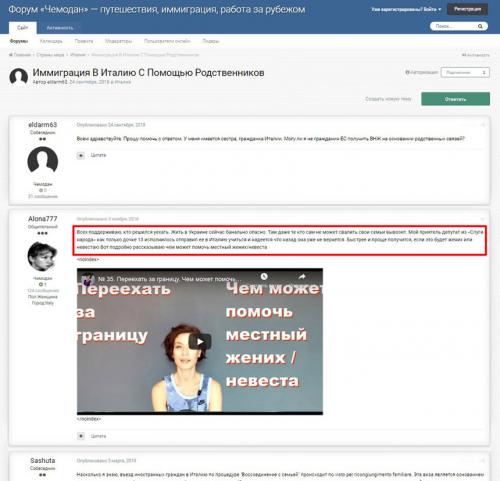The image size is (500, 481).
Task: Select the Календарь menu item
Action: pyautogui.click(x=51, y=41)
